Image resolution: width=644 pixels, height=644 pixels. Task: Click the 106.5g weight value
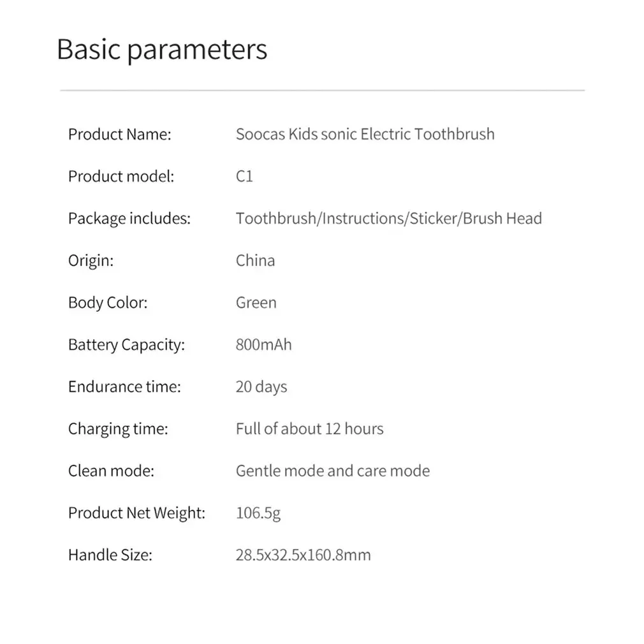[x=258, y=513]
